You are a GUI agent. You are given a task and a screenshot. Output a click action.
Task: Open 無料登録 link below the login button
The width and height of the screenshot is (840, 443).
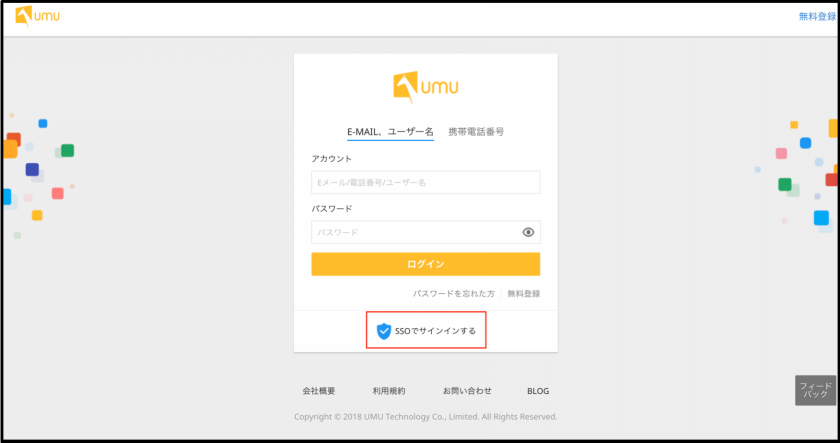pos(524,294)
